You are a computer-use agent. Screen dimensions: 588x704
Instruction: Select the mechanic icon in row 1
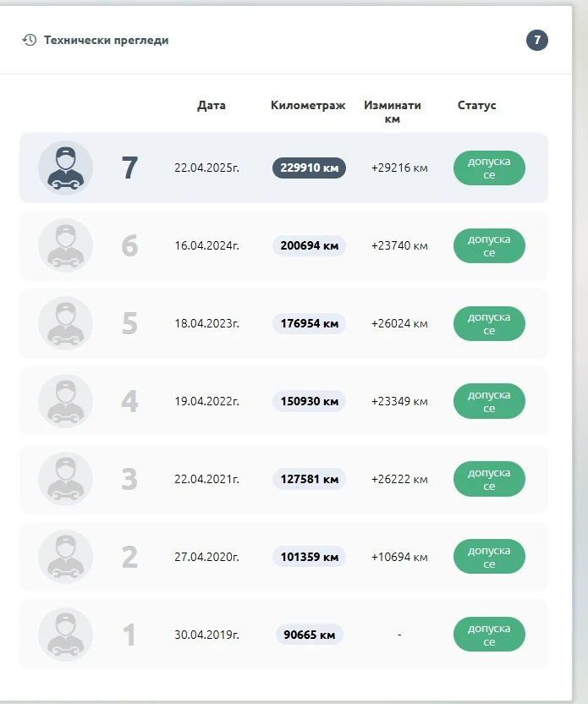point(65,635)
